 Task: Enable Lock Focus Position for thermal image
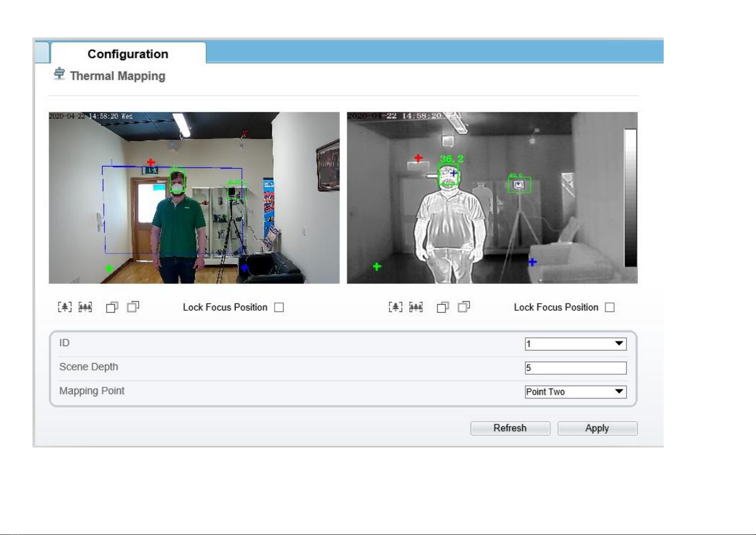[610, 307]
